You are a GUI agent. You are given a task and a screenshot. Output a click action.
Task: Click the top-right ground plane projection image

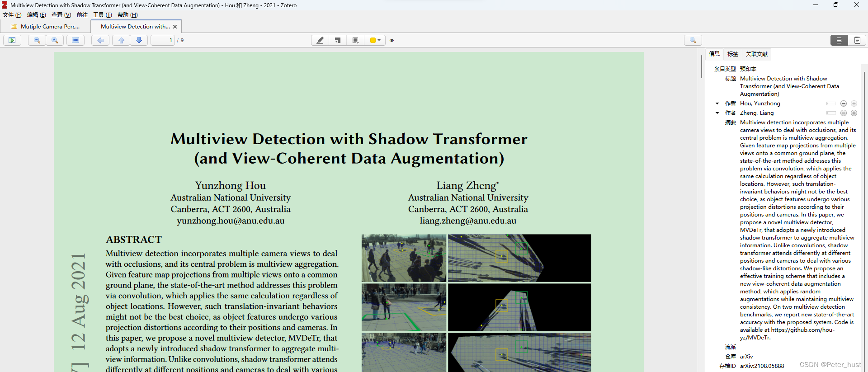coord(519,258)
